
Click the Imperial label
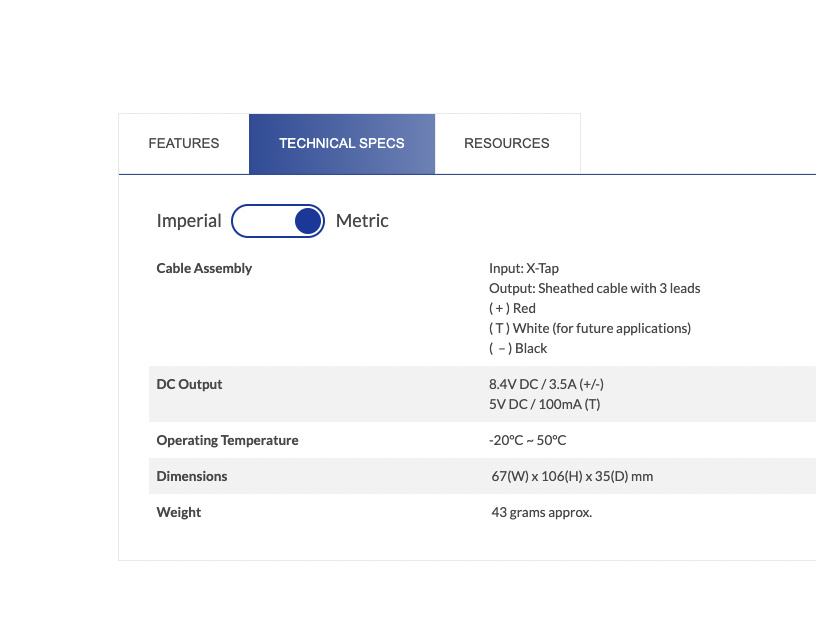click(x=189, y=221)
